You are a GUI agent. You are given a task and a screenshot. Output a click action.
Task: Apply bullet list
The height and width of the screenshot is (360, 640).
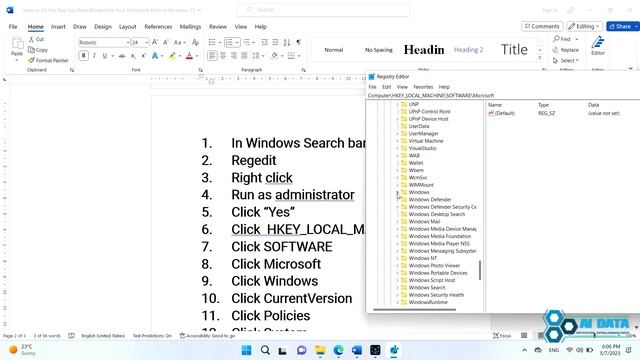[212, 42]
